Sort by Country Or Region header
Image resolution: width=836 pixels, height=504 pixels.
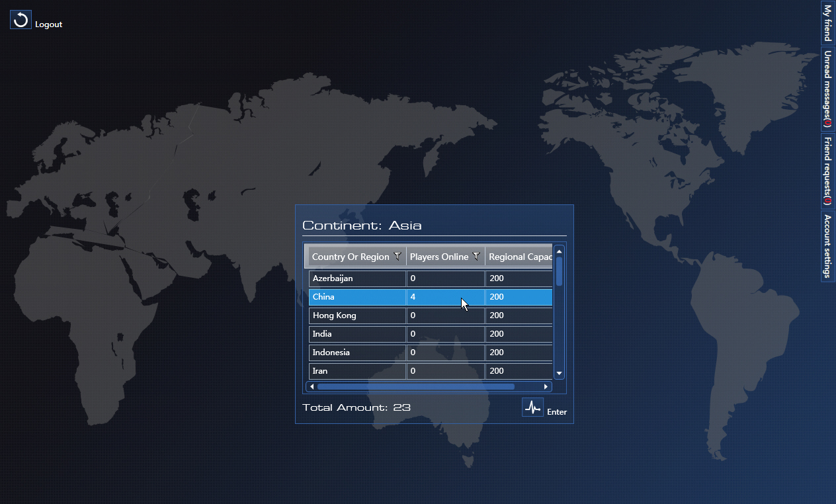[x=351, y=257]
